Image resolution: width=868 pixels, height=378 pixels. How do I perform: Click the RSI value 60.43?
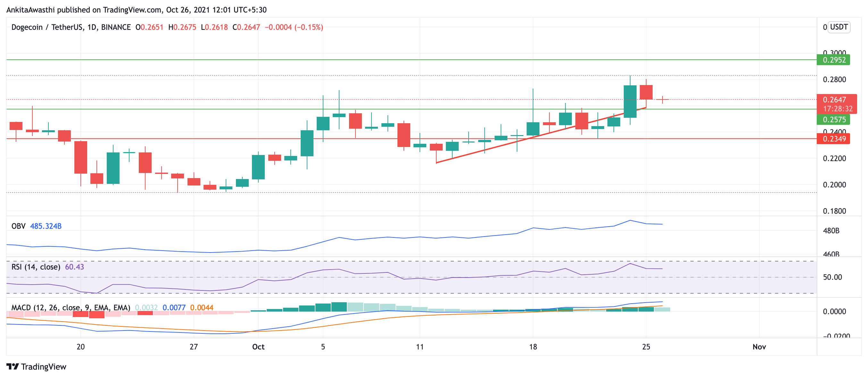74,267
